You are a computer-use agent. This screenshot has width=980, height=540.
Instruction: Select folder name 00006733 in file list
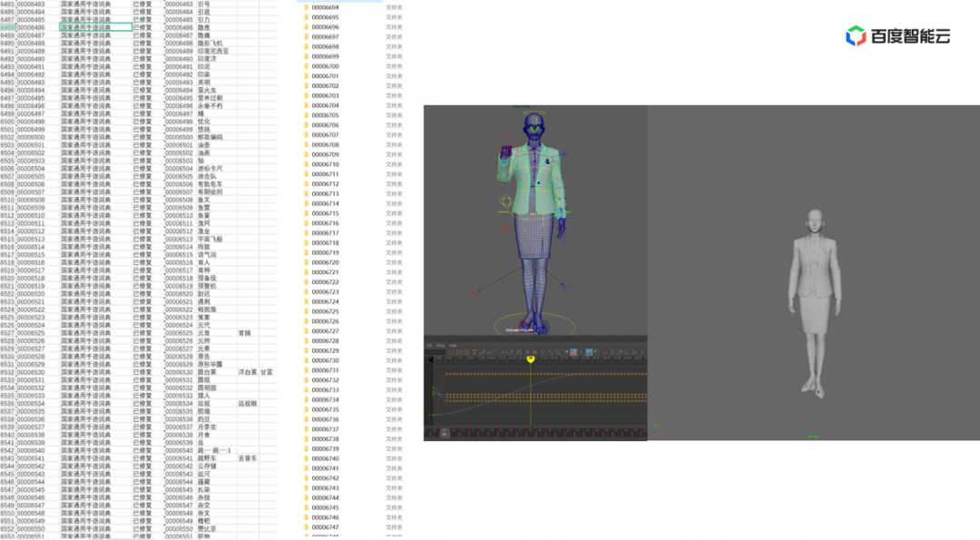pos(325,390)
